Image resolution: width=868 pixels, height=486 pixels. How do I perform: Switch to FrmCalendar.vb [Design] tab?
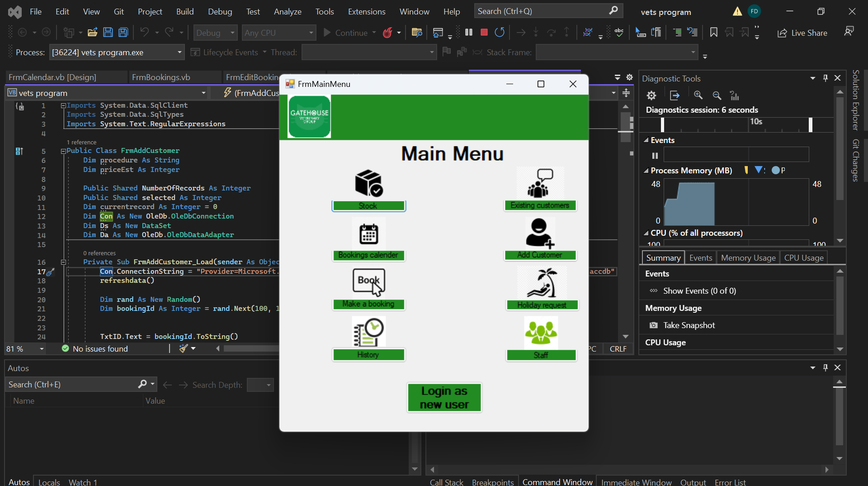(52, 77)
